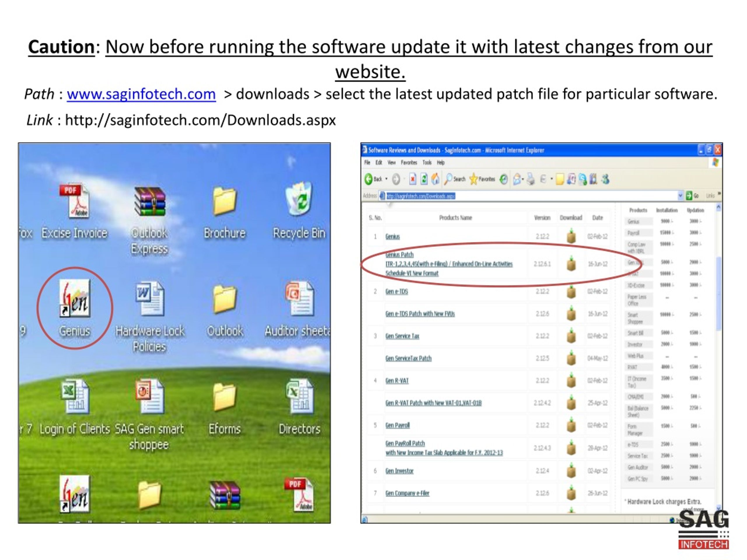This screenshot has height=560, width=747.
Task: Click the download icon for Gen R-VAT
Action: coord(571,380)
